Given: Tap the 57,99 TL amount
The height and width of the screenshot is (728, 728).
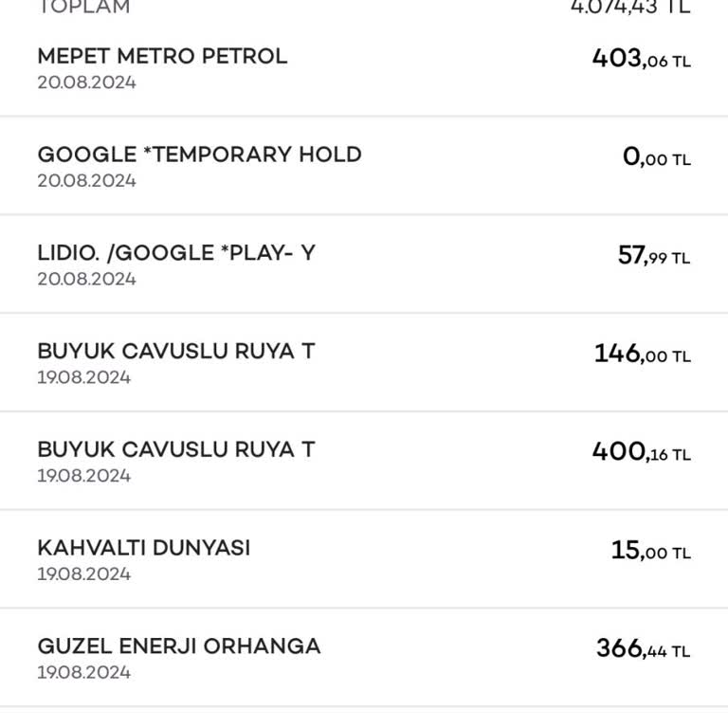Looking at the screenshot, I should click(654, 256).
